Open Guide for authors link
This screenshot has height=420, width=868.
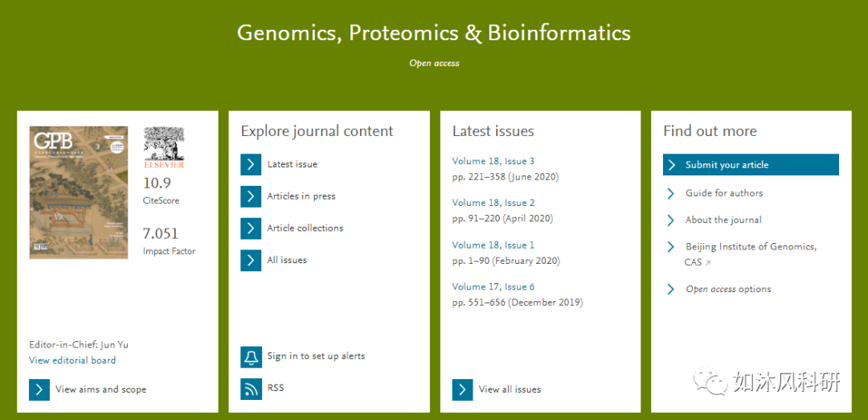point(724,193)
